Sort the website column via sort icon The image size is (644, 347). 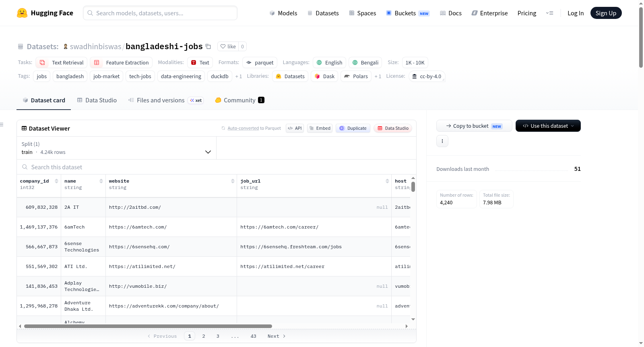coord(233,181)
